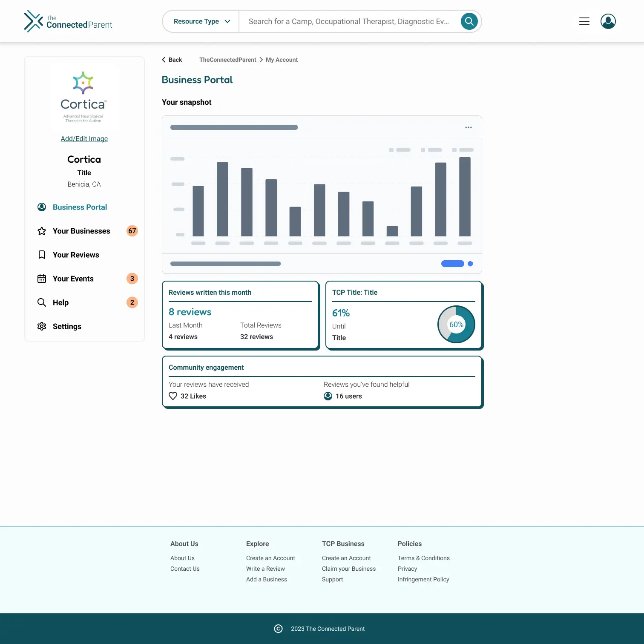Open the Resource Type dropdown
644x644 pixels.
coord(200,21)
